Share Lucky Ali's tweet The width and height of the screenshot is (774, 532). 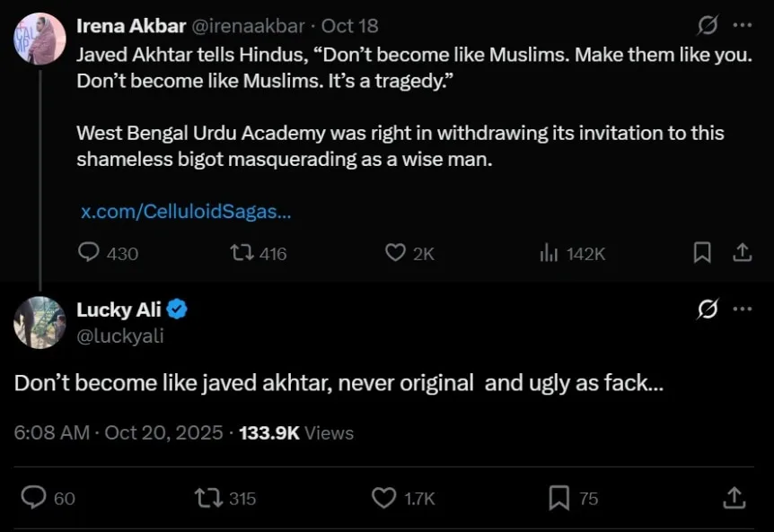pos(734,497)
